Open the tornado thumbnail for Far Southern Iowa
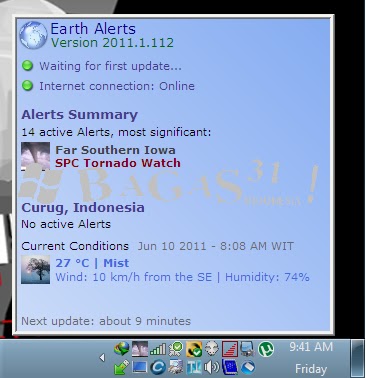Viewport: 366px width, 378px height. tap(36, 156)
